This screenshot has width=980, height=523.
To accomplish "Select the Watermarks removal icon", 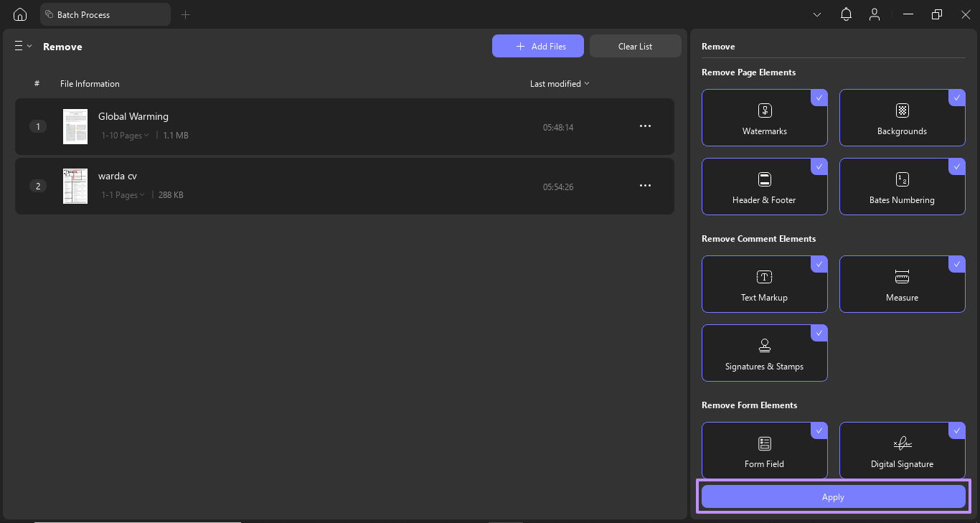I will click(x=765, y=110).
